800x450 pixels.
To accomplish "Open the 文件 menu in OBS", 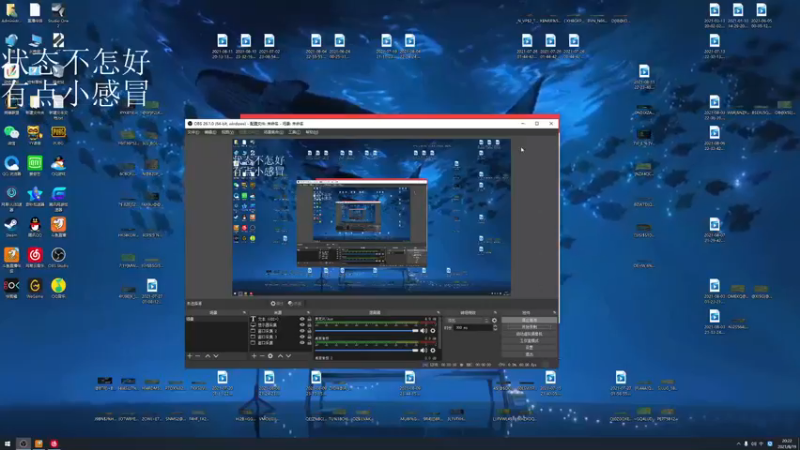I will coord(193,132).
